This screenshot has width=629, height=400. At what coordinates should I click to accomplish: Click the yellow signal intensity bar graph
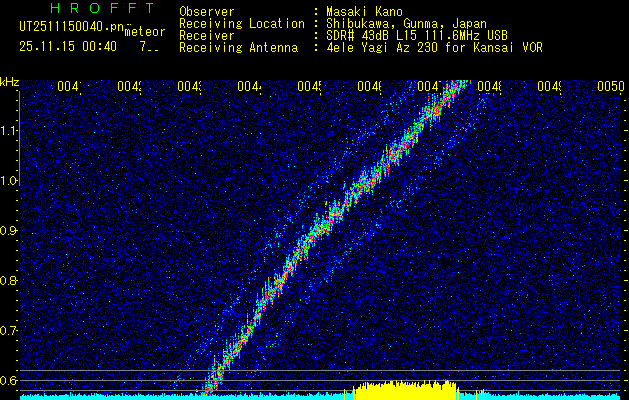click(404, 390)
